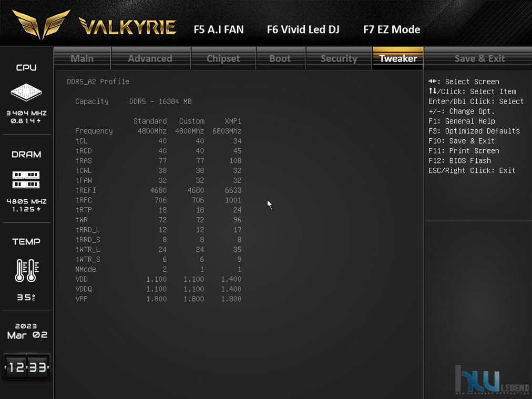Launch F6 Vivid Led DJ
Viewport: 532px width, 399px height.
[303, 29]
